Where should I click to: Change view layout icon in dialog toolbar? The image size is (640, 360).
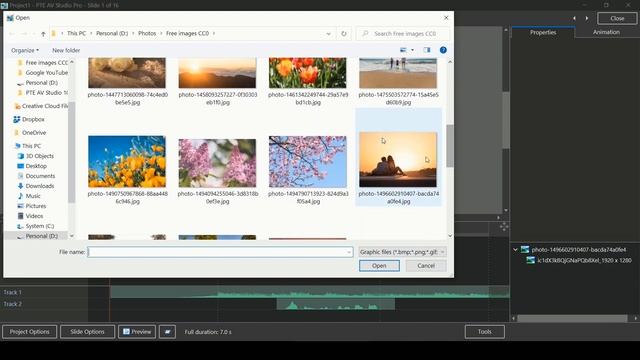tap(403, 50)
